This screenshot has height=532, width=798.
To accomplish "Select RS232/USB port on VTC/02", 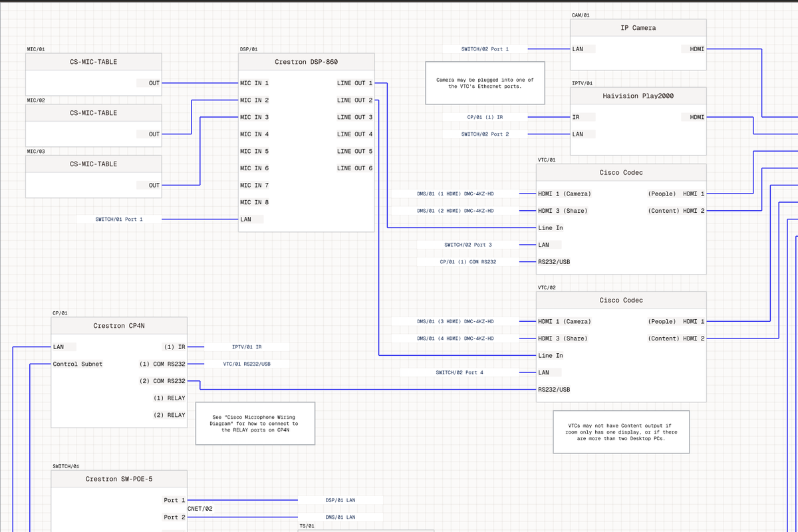I will pos(554,390).
